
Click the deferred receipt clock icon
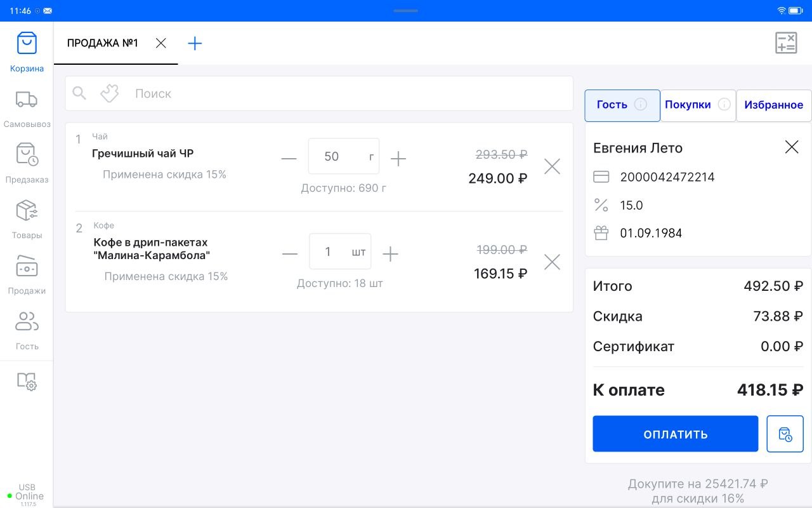click(x=785, y=434)
